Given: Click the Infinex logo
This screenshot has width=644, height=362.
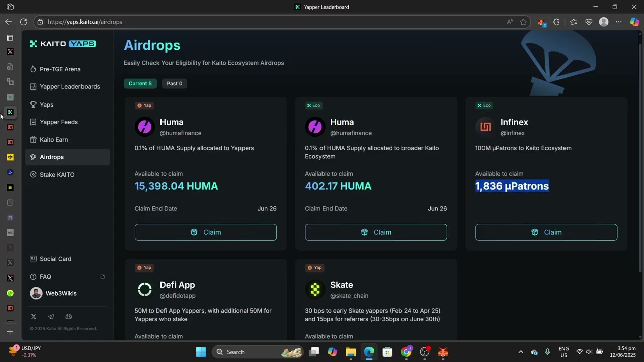Looking at the screenshot, I should [486, 127].
